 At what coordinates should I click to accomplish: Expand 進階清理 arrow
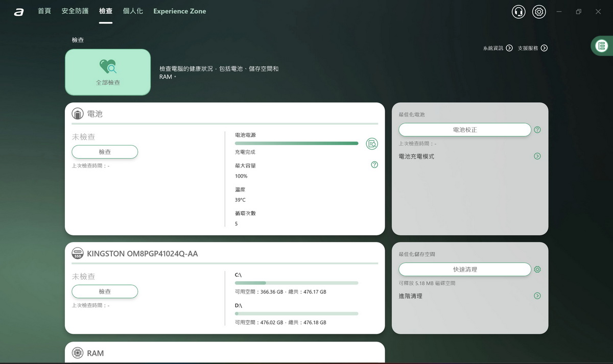(537, 296)
